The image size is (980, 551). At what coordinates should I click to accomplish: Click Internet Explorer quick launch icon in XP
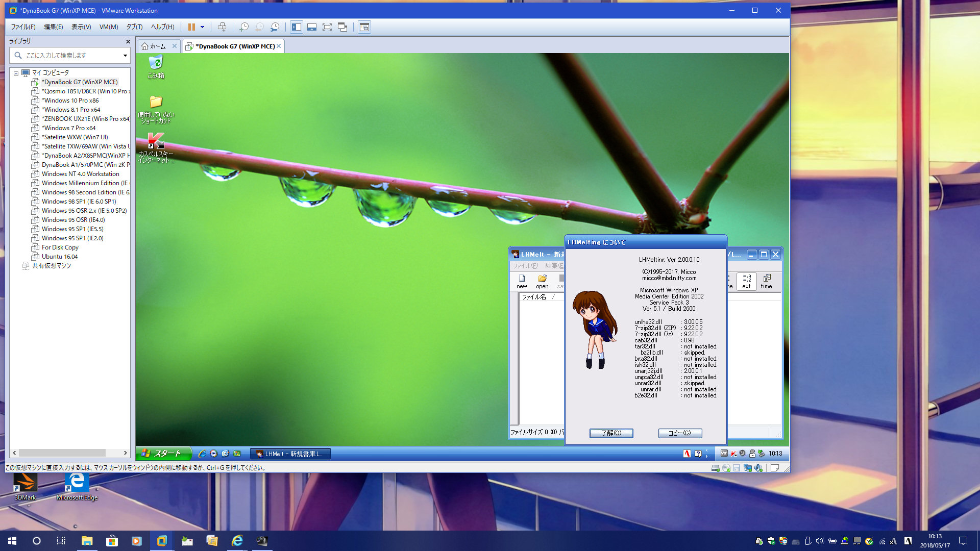point(202,454)
